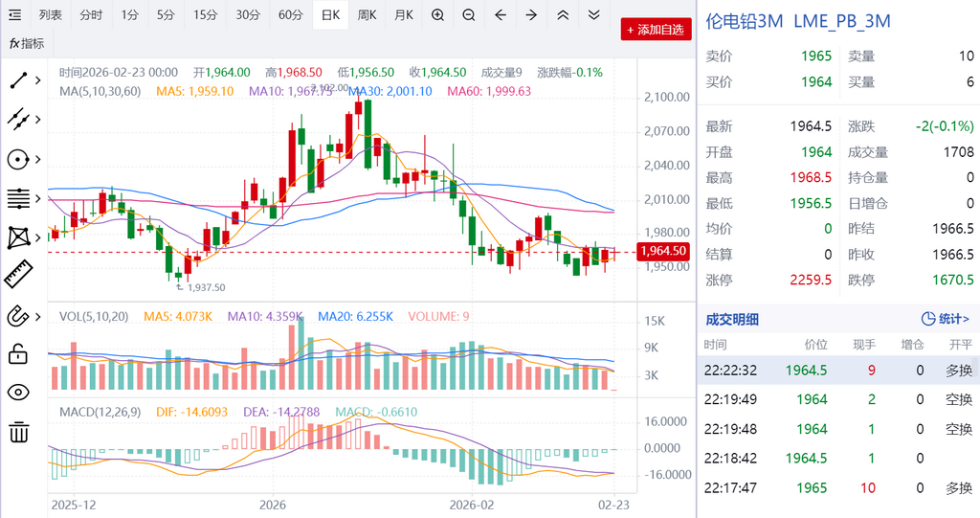Select the circle shape drawing tool

pos(18,159)
